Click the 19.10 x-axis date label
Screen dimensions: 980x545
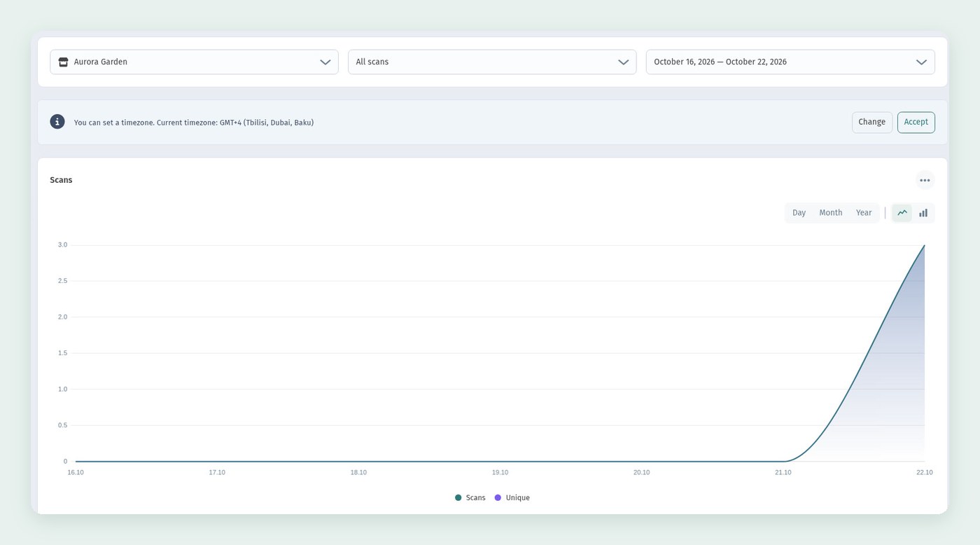(x=500, y=472)
